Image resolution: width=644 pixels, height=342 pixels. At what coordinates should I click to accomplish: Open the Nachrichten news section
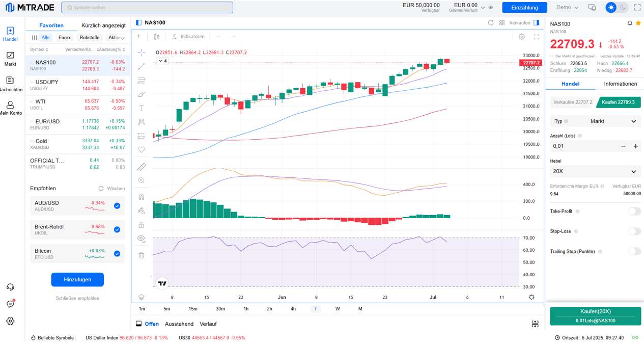(10, 84)
